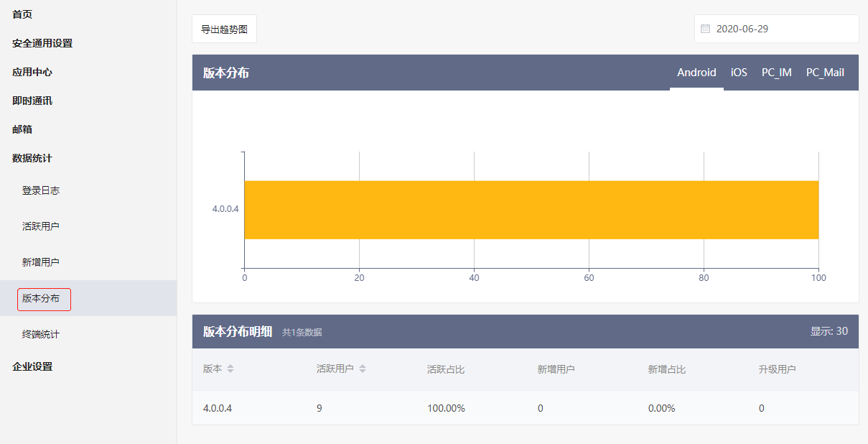Select the 4.0.0.4 row in the details table
This screenshot has height=444, width=868.
[524, 408]
